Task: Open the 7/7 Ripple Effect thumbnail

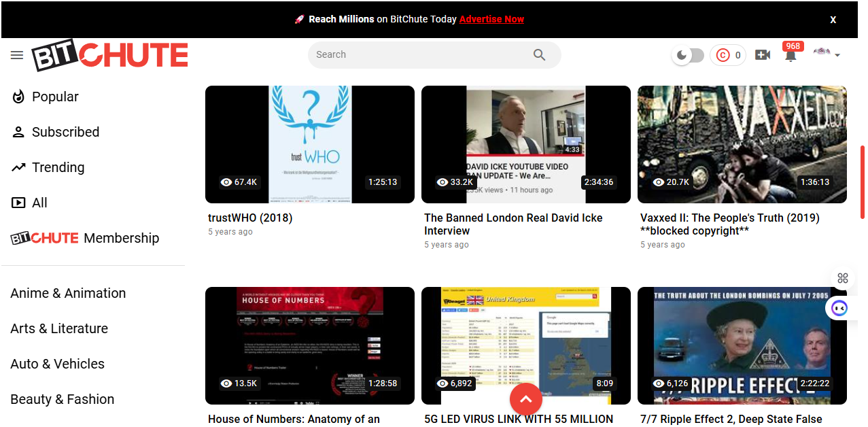Action: (x=742, y=345)
